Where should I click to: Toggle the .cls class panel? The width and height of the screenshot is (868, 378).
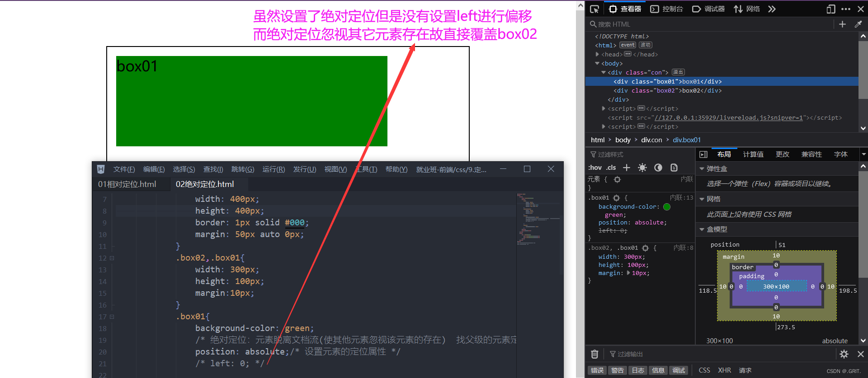611,168
